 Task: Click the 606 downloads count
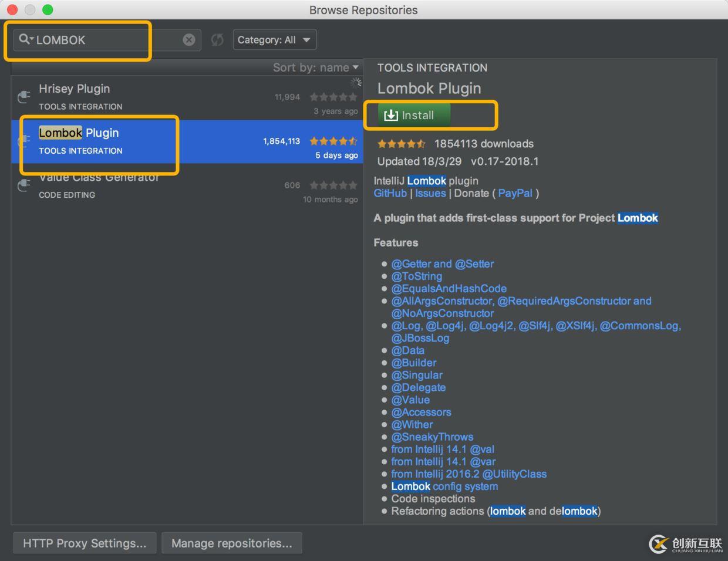coord(292,185)
